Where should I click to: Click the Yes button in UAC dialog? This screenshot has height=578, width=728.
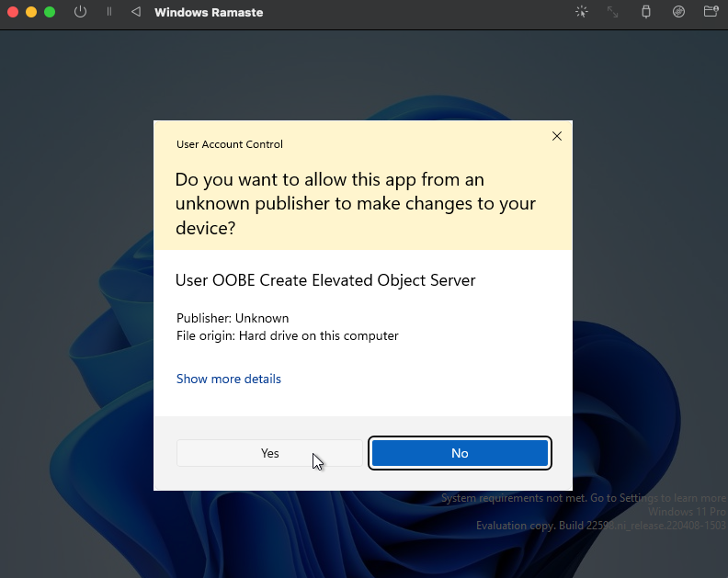[269, 453]
